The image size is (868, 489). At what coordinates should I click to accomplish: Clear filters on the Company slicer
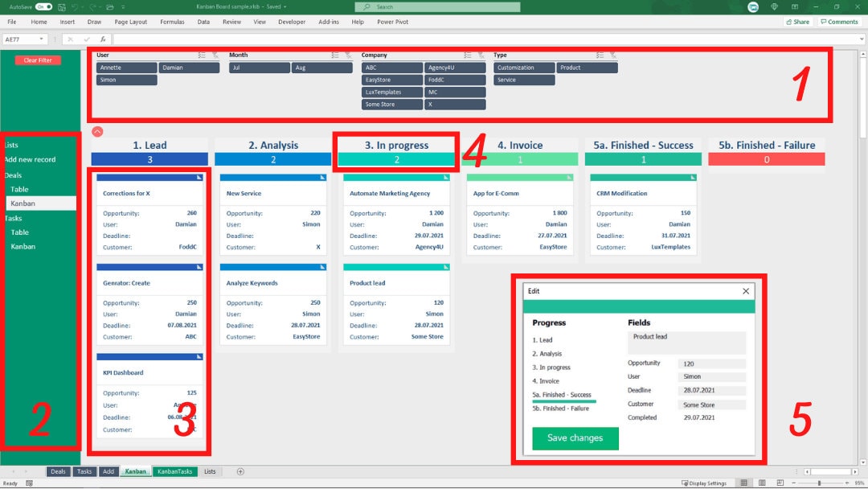481,55
